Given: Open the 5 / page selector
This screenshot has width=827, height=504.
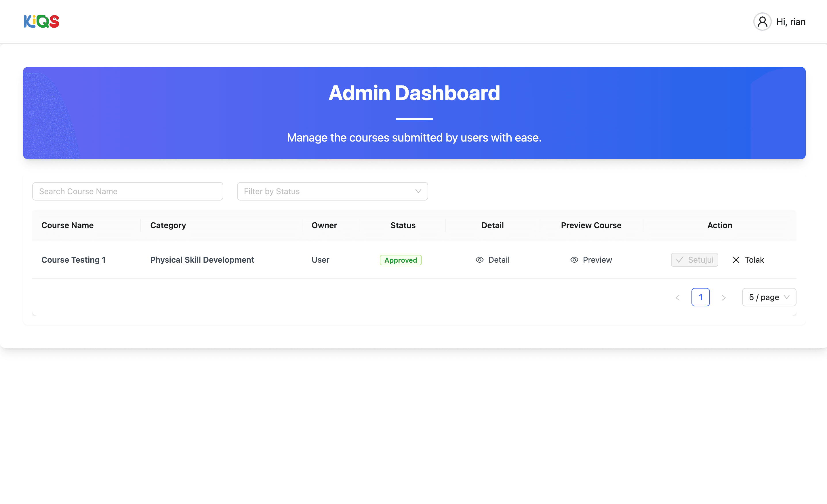Looking at the screenshot, I should 769,297.
